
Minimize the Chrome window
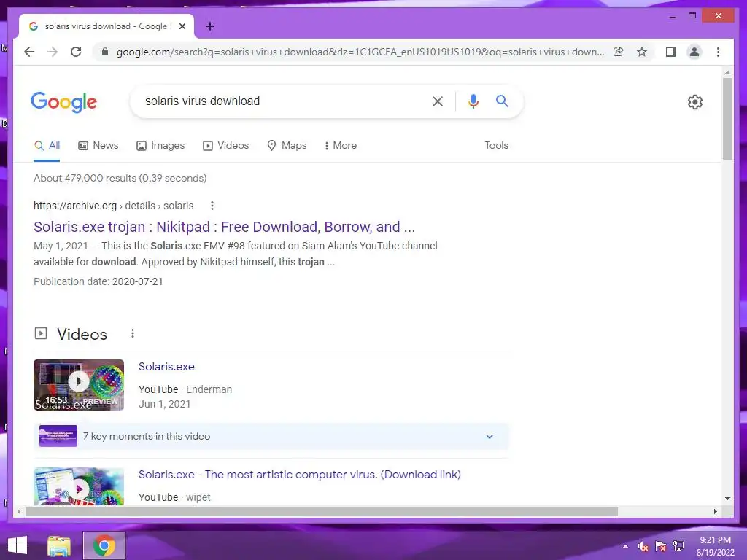(673, 16)
